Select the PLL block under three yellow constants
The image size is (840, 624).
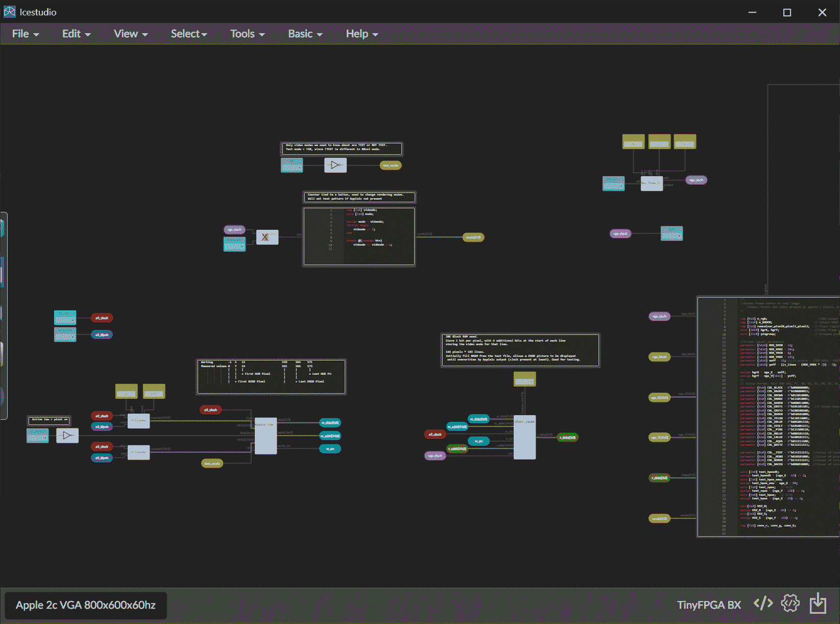(652, 183)
